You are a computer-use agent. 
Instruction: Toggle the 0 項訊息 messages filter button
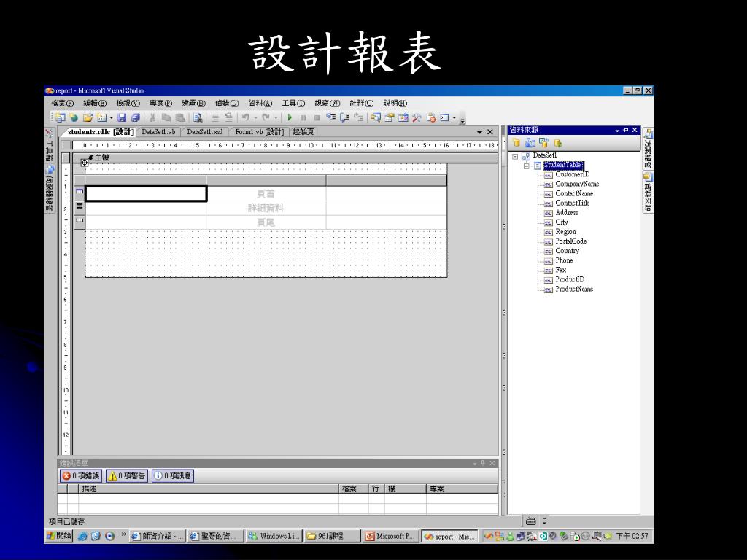pyautogui.click(x=173, y=475)
